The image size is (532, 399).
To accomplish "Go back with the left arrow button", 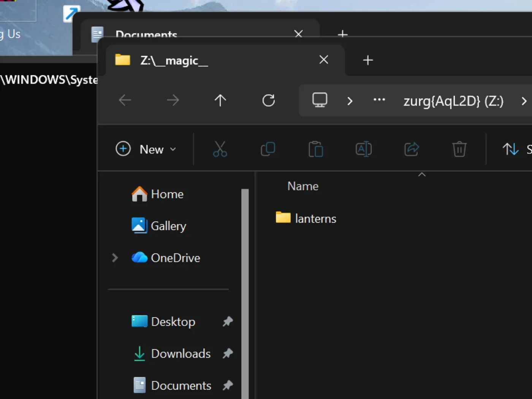I will [x=125, y=100].
